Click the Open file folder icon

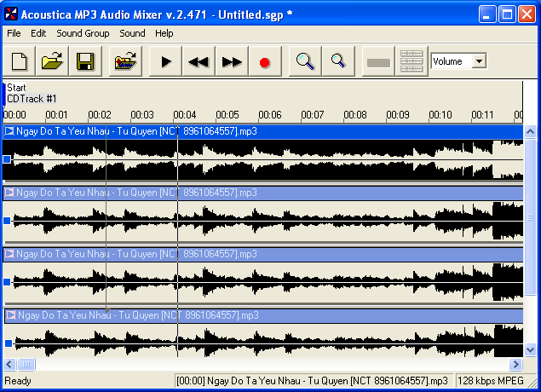pyautogui.click(x=53, y=61)
